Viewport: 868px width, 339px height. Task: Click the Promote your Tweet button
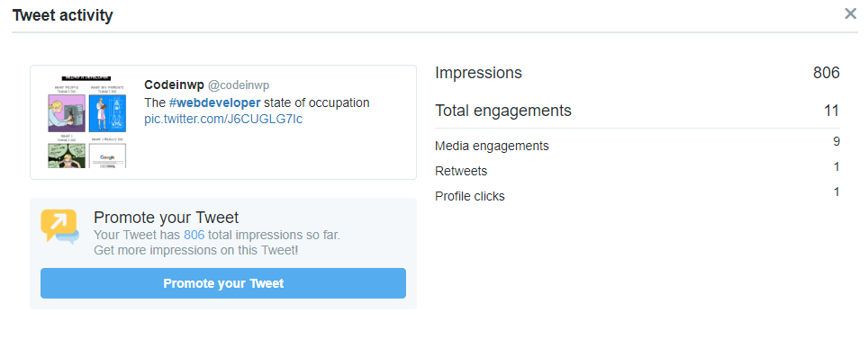[x=223, y=283]
